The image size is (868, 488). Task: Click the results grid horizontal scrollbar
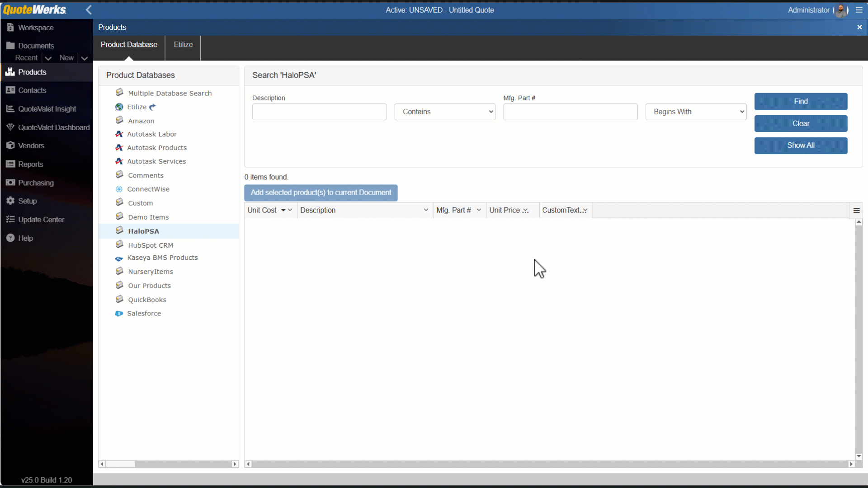(549, 464)
